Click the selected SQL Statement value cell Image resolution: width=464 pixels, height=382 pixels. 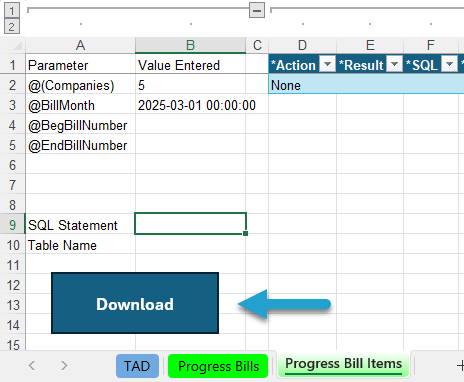(x=190, y=224)
